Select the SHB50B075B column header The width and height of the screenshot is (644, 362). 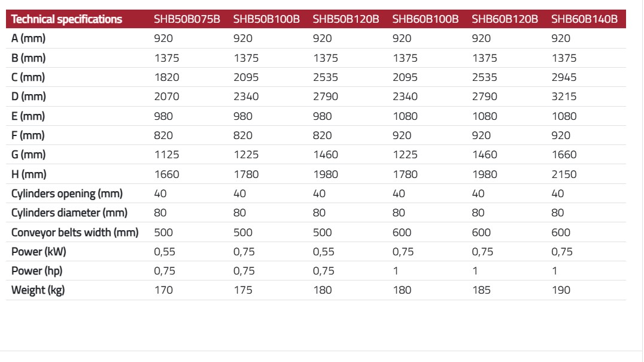[187, 19]
